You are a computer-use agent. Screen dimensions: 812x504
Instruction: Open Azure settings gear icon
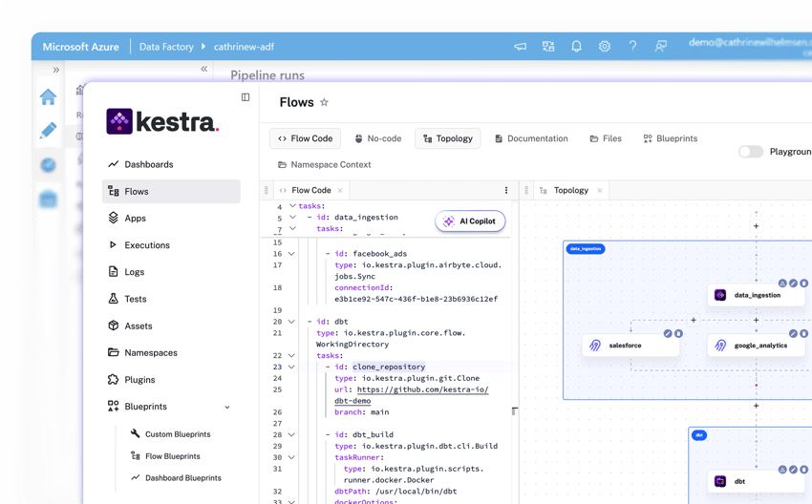coord(605,46)
